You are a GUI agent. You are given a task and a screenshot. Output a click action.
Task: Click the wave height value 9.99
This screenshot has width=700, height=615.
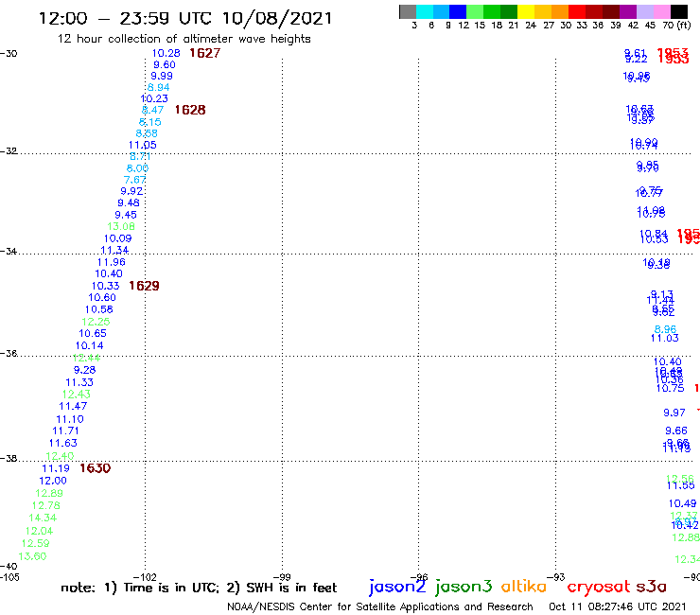[162, 76]
